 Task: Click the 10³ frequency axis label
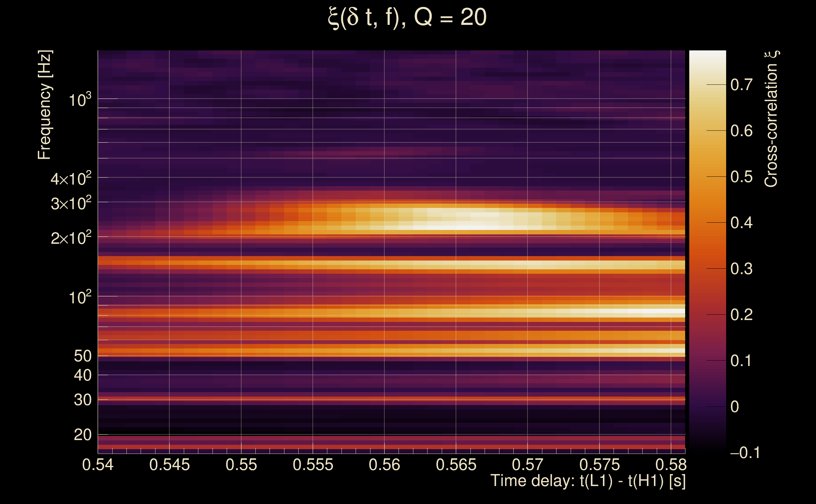[x=79, y=100]
